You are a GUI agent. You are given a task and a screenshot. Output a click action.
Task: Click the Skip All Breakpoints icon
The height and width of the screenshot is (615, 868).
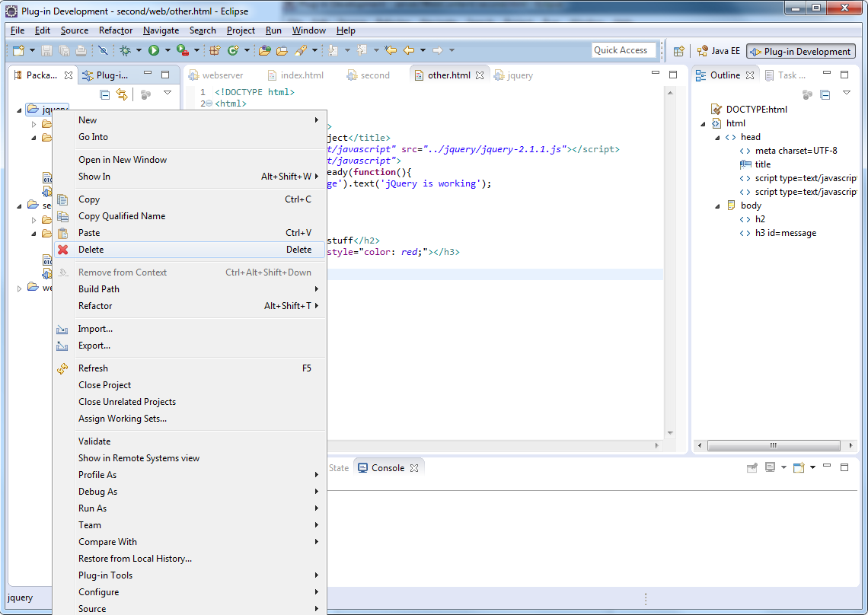click(103, 50)
